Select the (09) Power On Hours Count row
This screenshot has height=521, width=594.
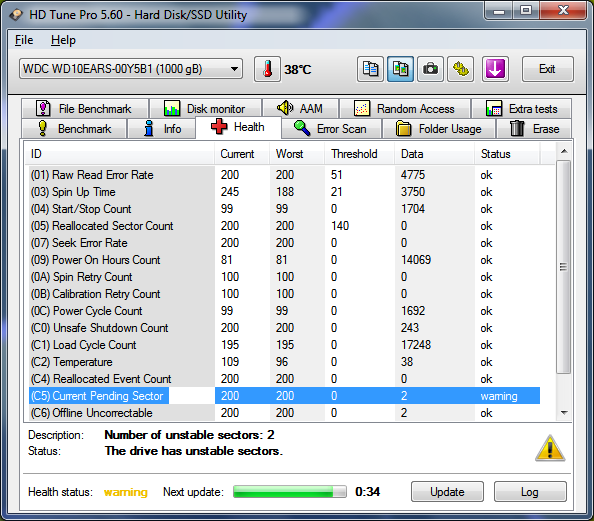click(284, 260)
